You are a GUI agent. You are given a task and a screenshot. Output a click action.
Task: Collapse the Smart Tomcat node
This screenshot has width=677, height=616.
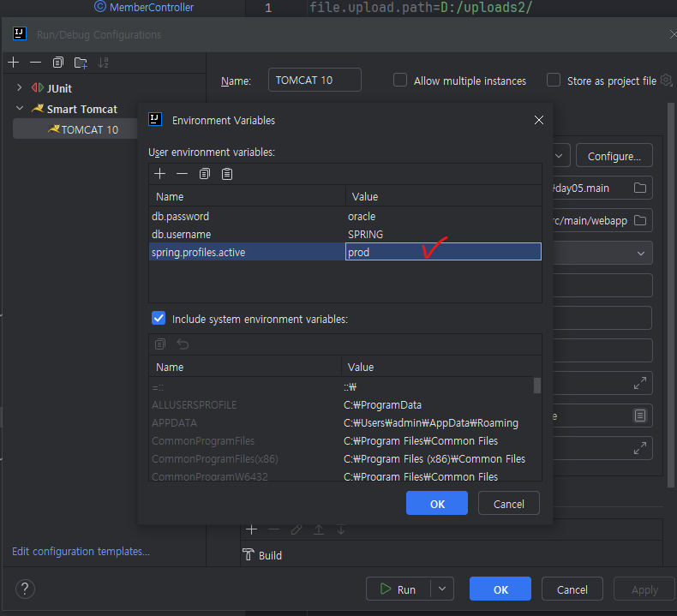(x=20, y=108)
